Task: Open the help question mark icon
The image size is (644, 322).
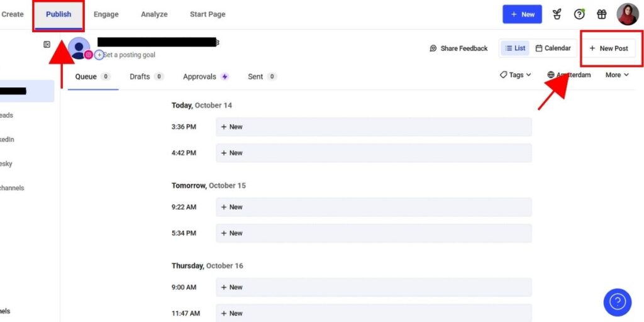Action: tap(579, 14)
